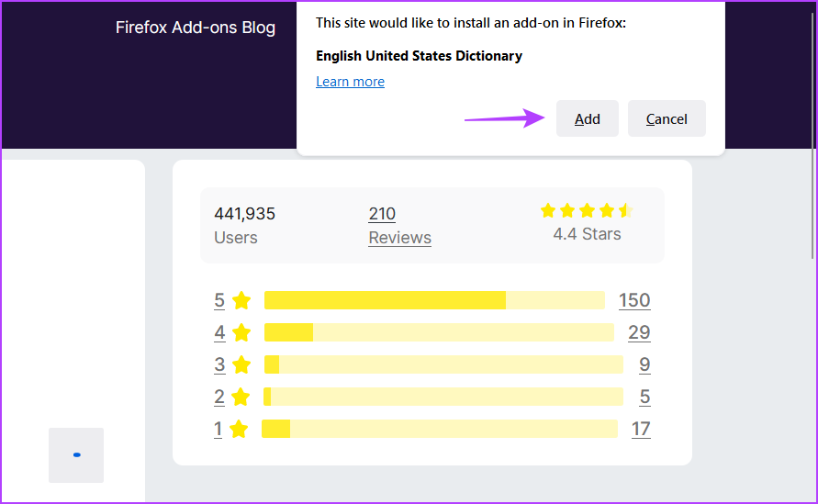This screenshot has width=818, height=504.
Task: Click the 5-star rating progress bar
Action: point(434,300)
